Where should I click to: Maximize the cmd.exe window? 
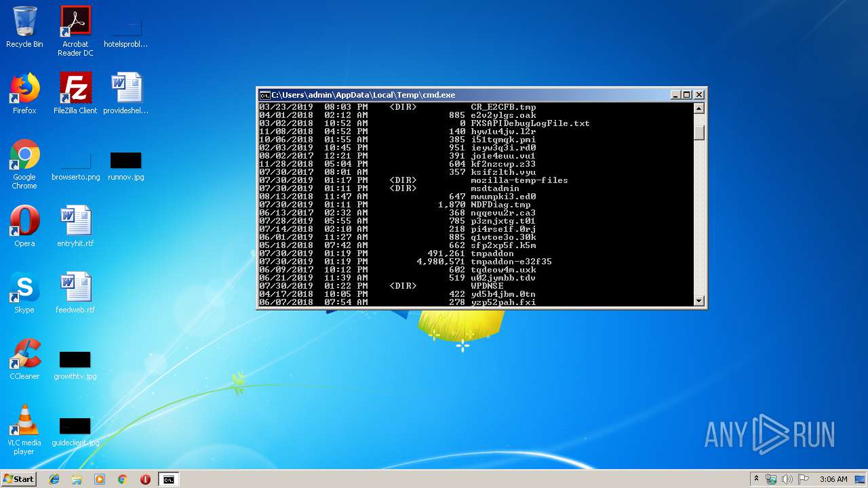coord(686,95)
